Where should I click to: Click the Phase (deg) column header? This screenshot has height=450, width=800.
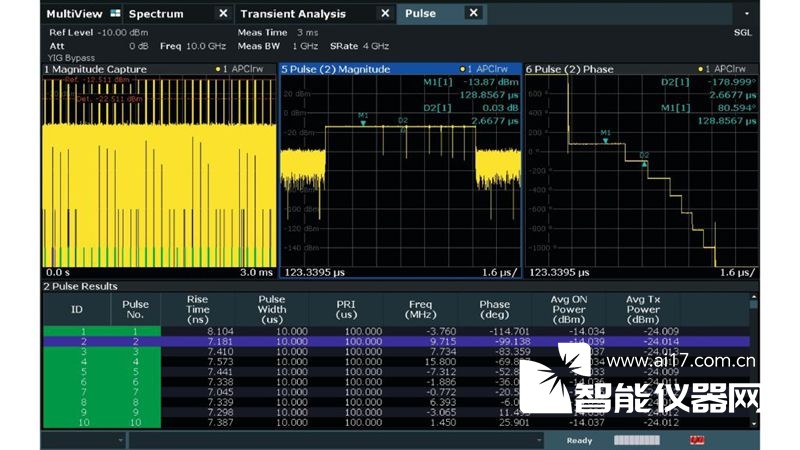tap(494, 309)
